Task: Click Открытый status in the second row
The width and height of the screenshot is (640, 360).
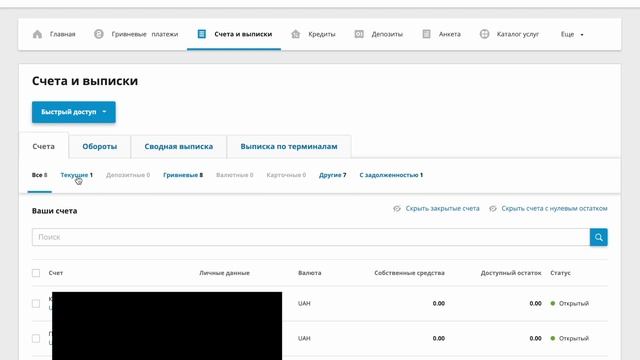Action: click(573, 338)
